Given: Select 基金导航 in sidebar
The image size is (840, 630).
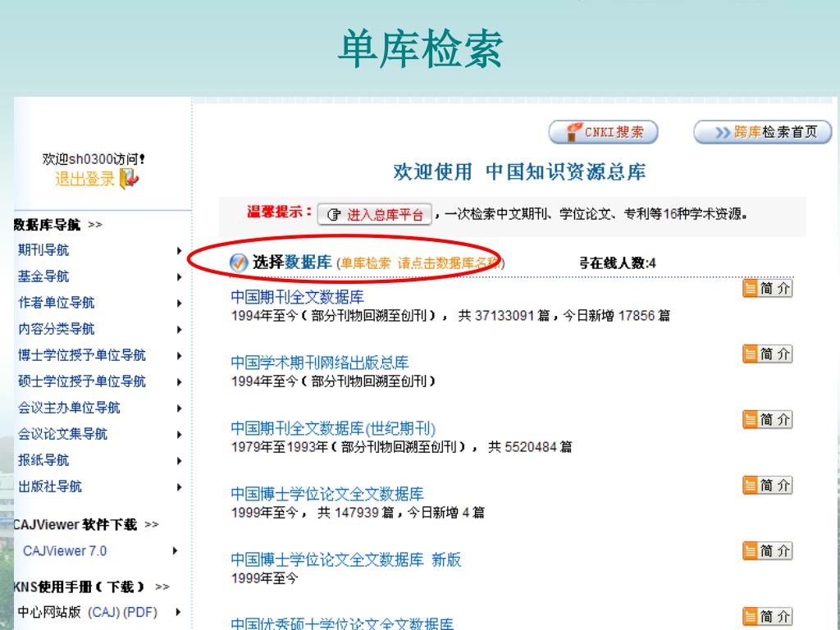Looking at the screenshot, I should click(43, 276).
